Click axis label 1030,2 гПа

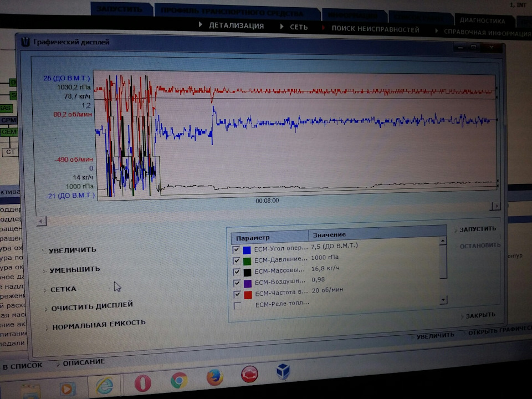coord(74,87)
